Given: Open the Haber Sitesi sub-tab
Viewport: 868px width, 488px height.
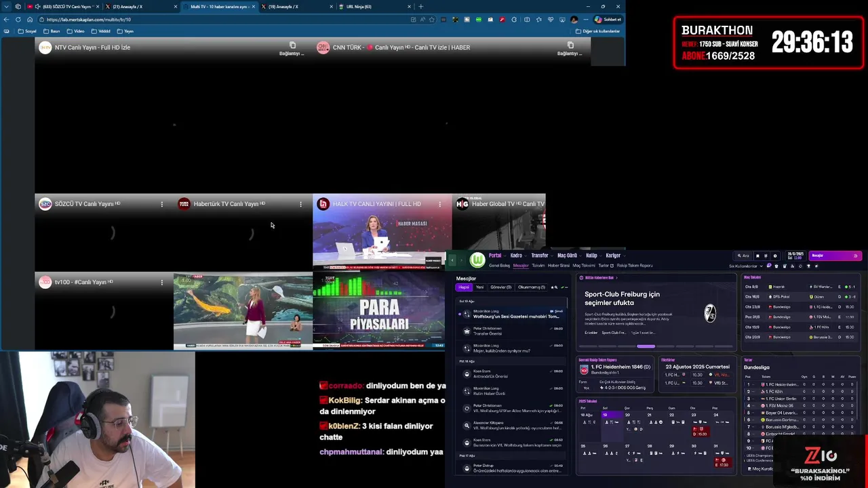Looking at the screenshot, I should point(559,266).
